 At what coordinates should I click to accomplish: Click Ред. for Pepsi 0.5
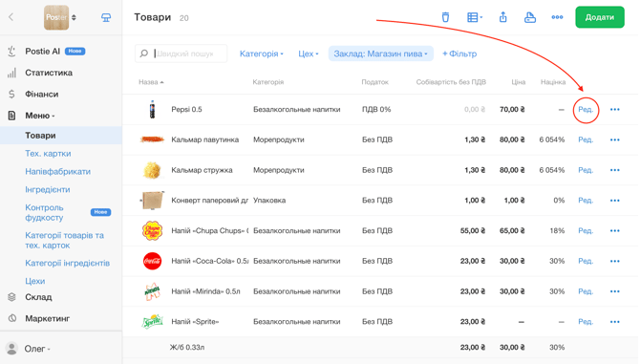[x=586, y=109]
